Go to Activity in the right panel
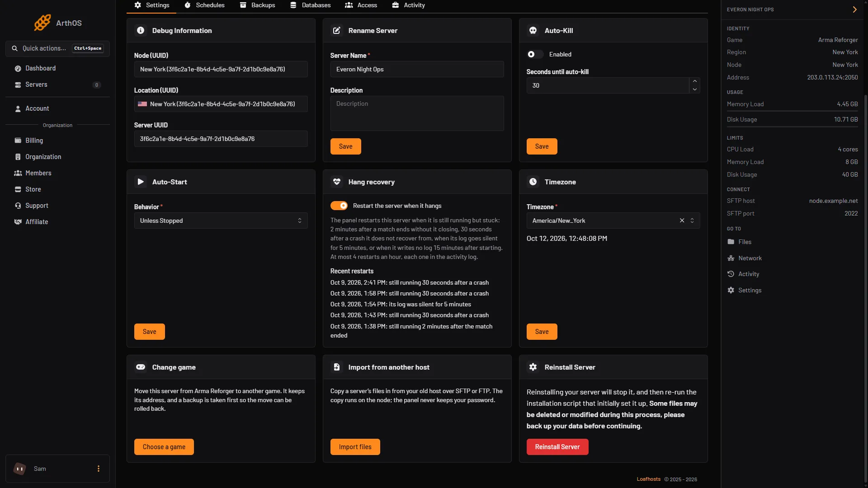The height and width of the screenshot is (488, 868). [743, 274]
